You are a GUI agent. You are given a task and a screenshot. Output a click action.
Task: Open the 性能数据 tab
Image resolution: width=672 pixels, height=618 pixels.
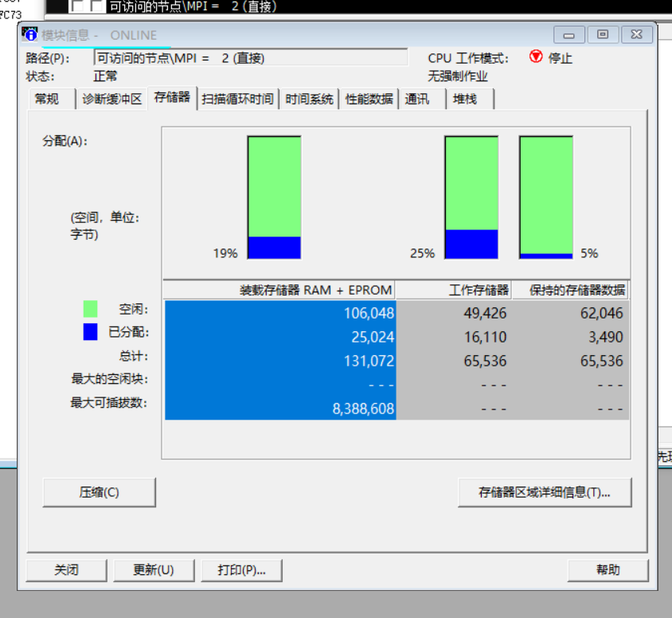tap(369, 99)
